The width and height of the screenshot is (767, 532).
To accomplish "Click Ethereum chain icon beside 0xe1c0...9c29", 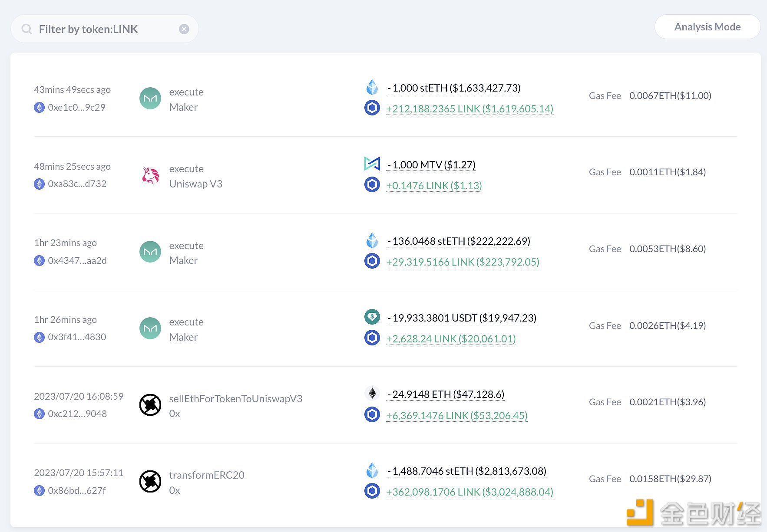I will 39,107.
